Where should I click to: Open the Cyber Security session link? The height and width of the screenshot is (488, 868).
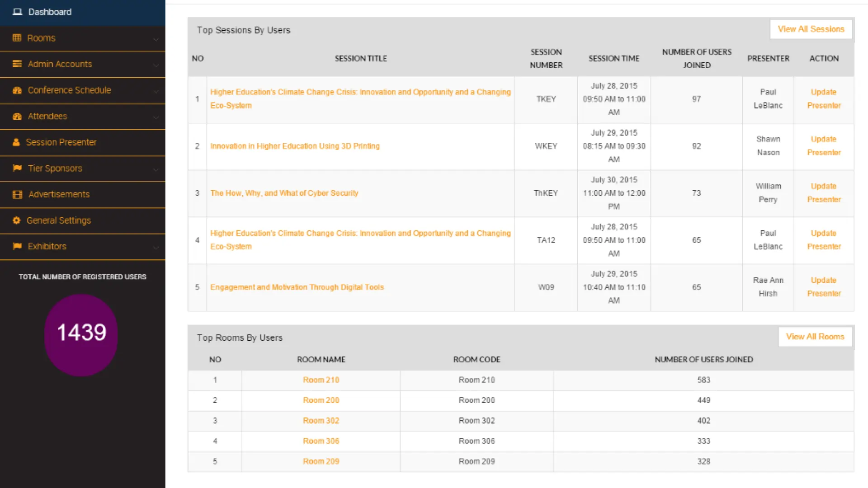pyautogui.click(x=284, y=193)
